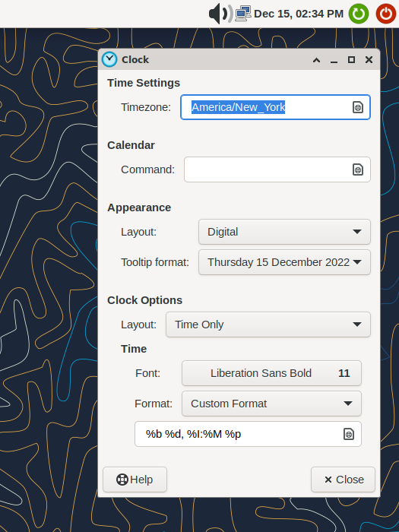
Task: Expand the Tooltip format dropdown
Action: [x=284, y=262]
